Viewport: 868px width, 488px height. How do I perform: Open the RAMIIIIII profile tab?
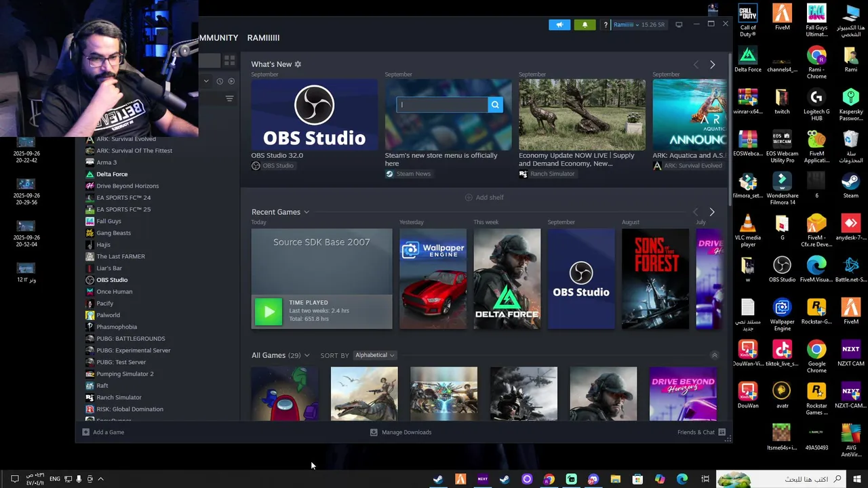pos(263,38)
